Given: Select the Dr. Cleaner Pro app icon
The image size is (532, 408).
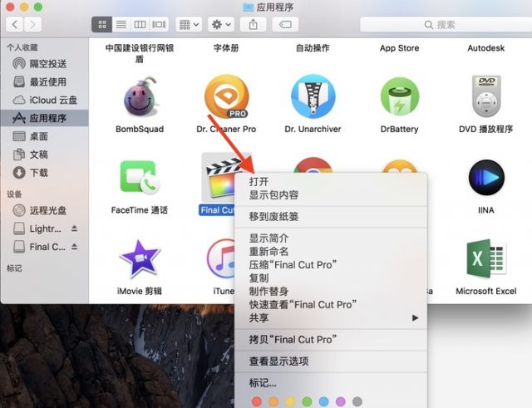Looking at the screenshot, I should (226, 96).
